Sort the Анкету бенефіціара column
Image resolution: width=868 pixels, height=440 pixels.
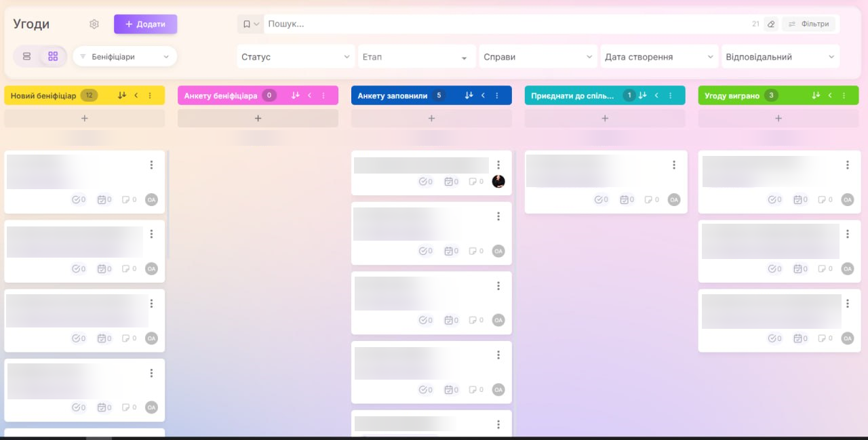click(x=296, y=96)
